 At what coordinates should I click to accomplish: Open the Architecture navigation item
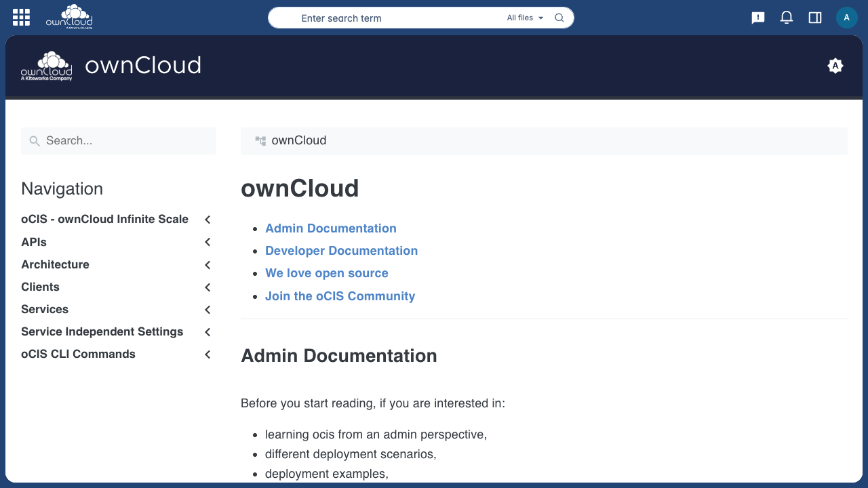click(x=55, y=264)
